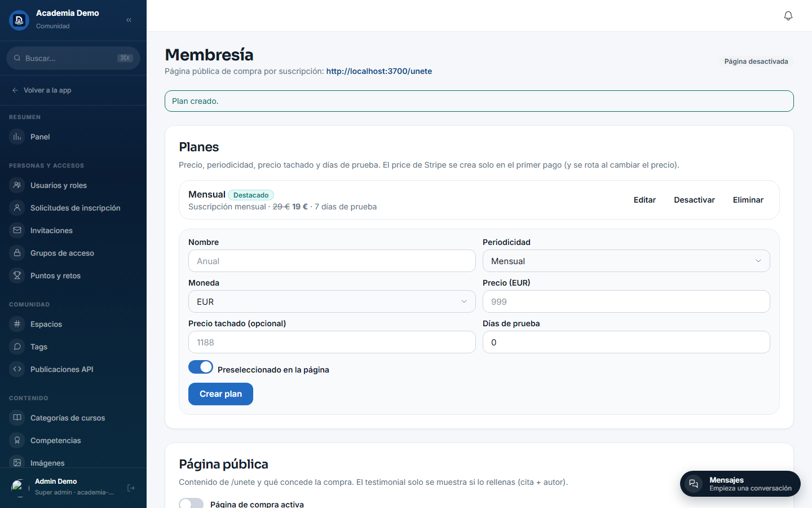Click the Plan creado. notification banner
The height and width of the screenshot is (508, 812).
pyautogui.click(x=479, y=101)
